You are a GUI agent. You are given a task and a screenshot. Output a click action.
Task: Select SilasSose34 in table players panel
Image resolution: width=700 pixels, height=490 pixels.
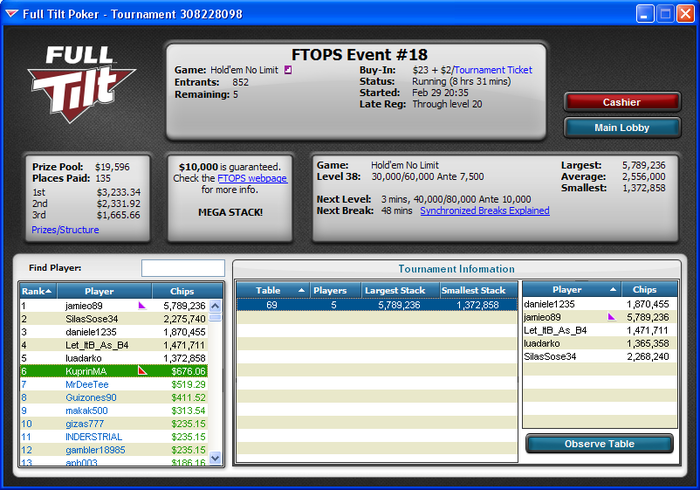click(x=600, y=356)
